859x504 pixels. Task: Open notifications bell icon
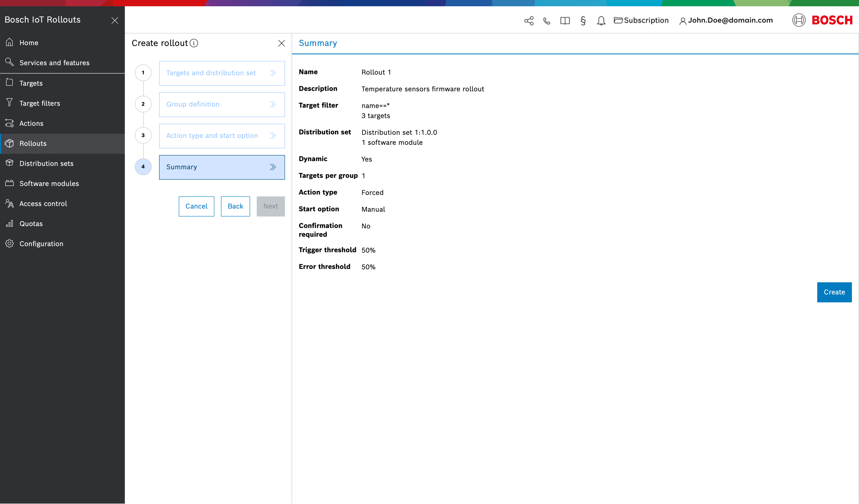click(601, 21)
